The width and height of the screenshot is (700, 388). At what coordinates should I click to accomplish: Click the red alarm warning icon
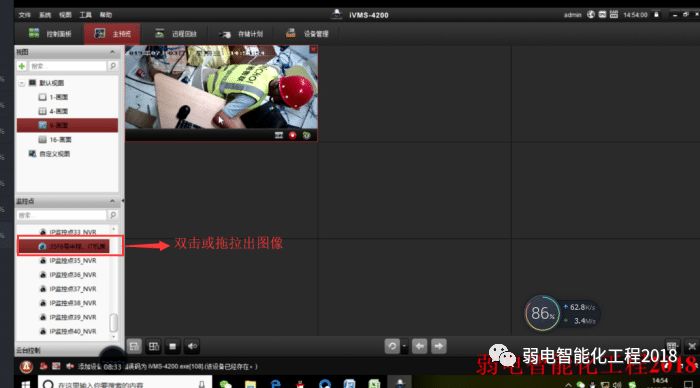(x=26, y=367)
